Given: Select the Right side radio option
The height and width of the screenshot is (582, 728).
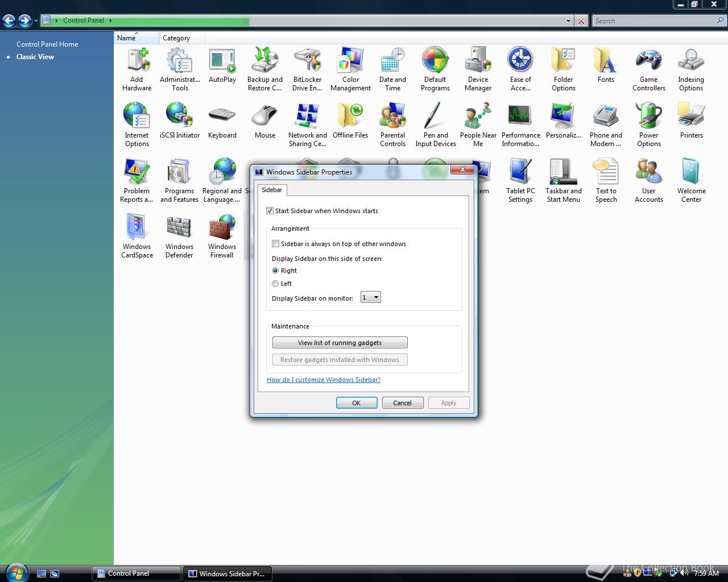Looking at the screenshot, I should 275,271.
